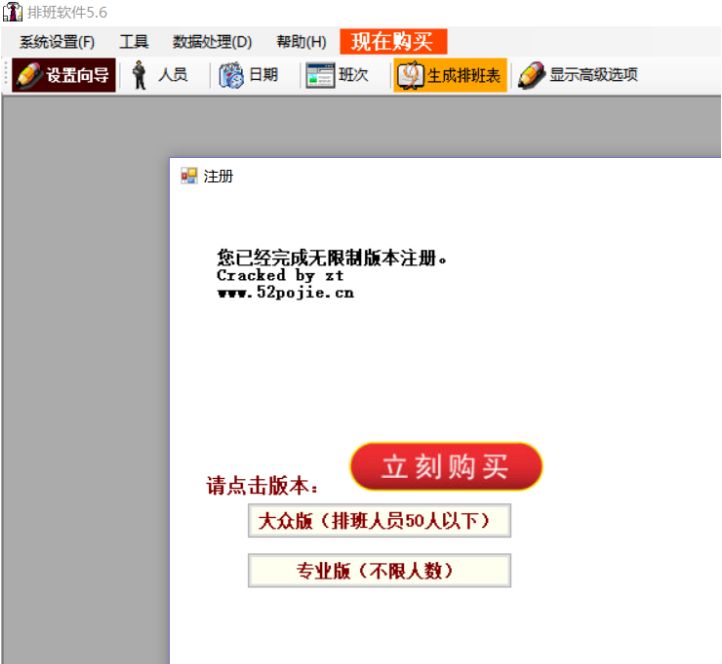Screen dimensions: 722x664
Task: Click 显示高级选项 toolbar label
Action: [594, 75]
